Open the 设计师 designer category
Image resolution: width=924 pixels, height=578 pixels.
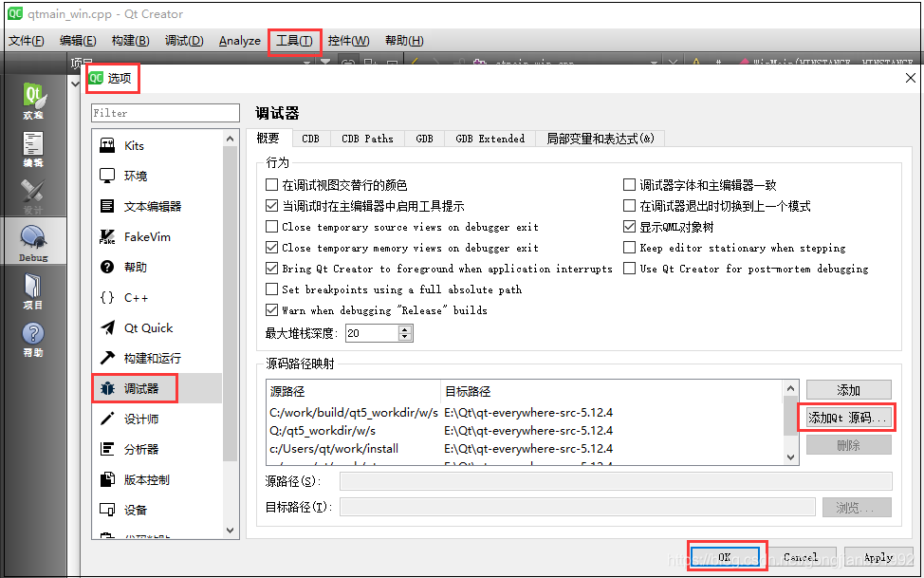point(157,419)
